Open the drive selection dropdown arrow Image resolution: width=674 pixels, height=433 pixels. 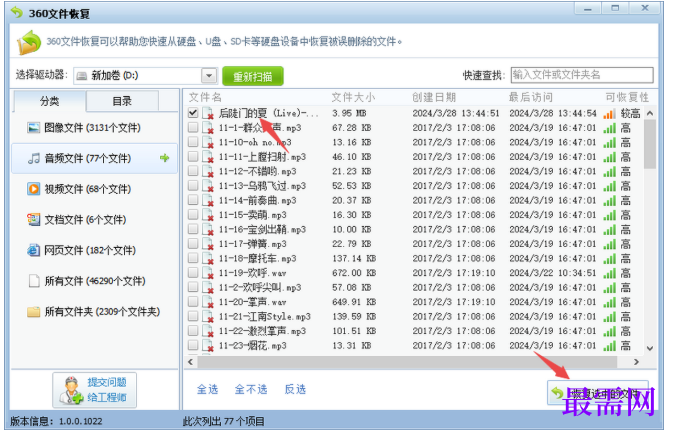(209, 76)
